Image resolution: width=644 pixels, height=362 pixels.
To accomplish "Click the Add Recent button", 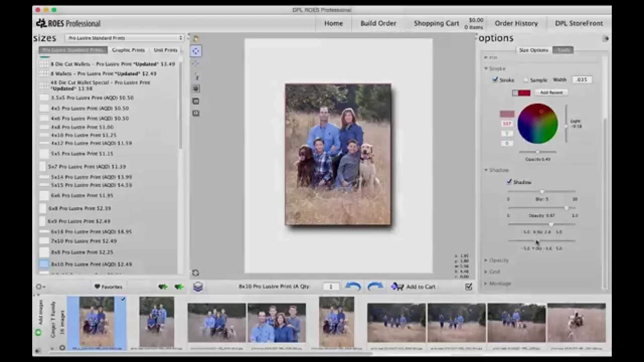I will (x=551, y=93).
